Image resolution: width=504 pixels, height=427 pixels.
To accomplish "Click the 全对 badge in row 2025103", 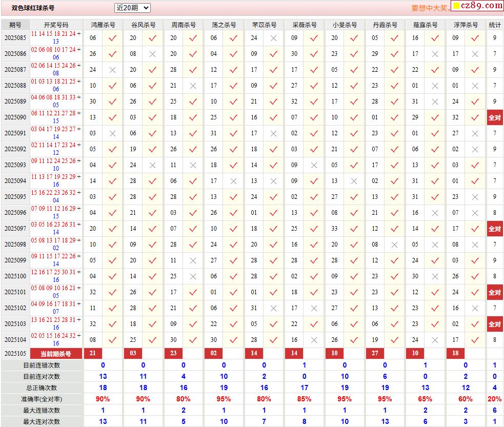I will tap(495, 324).
